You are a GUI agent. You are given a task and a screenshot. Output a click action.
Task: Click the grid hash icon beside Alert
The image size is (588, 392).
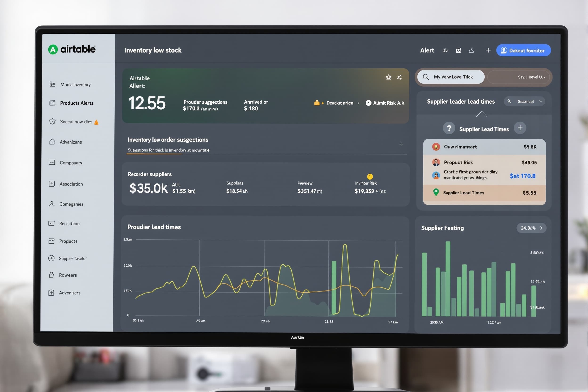[445, 50]
